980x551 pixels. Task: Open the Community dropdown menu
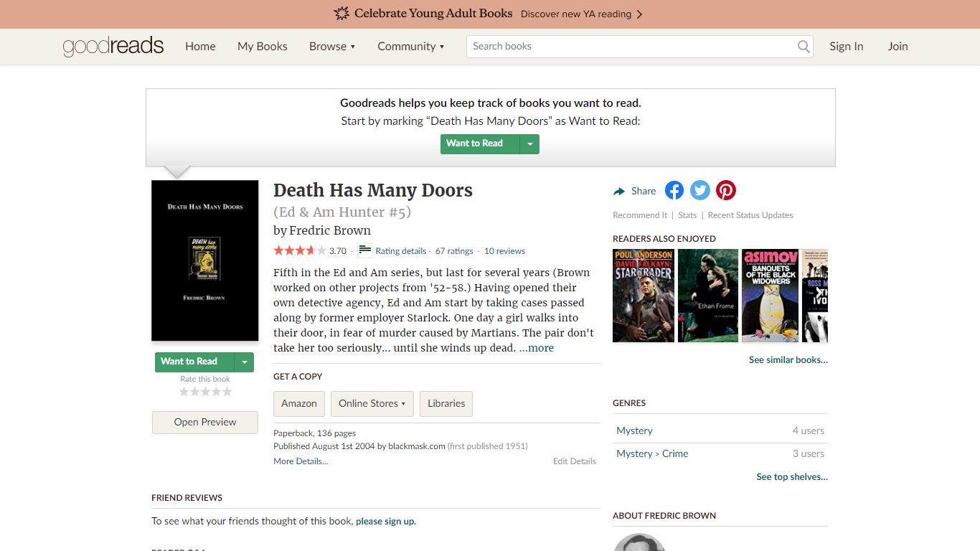411,46
